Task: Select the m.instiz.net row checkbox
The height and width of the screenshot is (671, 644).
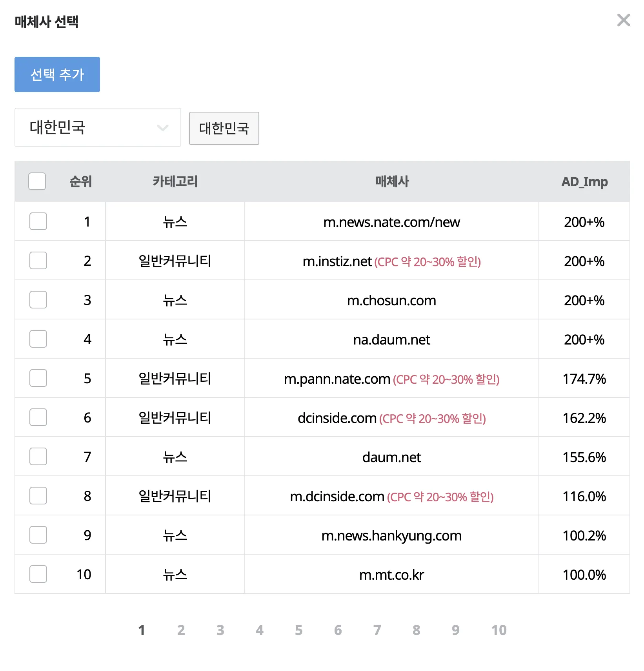Action: coord(38,261)
